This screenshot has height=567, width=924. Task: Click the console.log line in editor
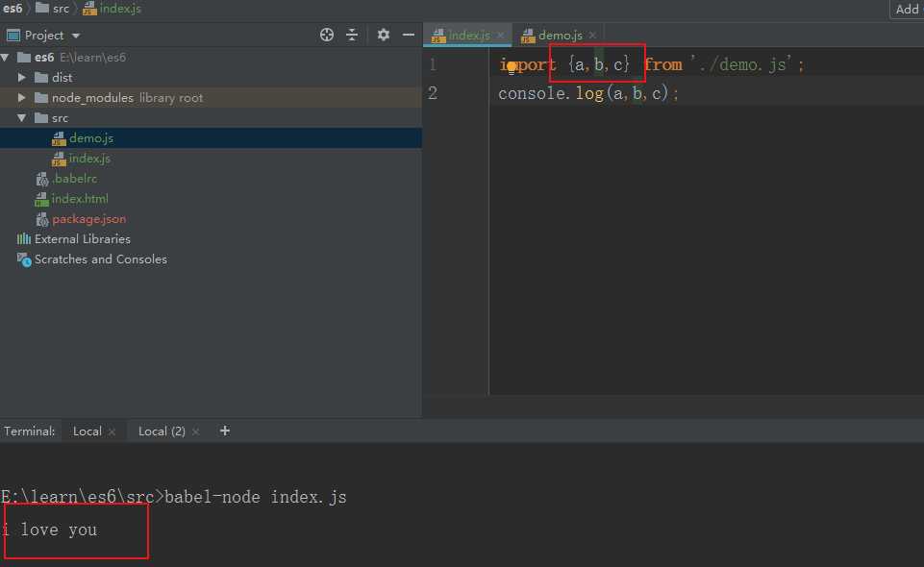pyautogui.click(x=588, y=93)
